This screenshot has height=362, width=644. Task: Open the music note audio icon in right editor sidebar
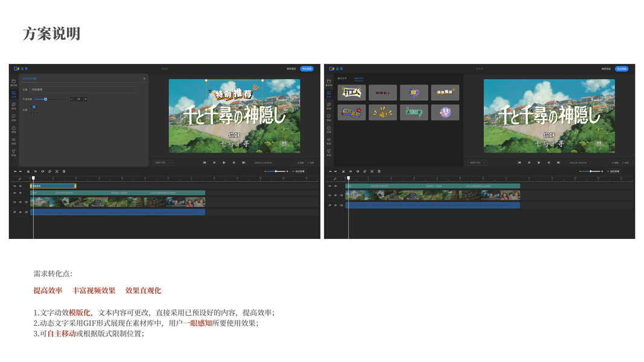tap(328, 151)
